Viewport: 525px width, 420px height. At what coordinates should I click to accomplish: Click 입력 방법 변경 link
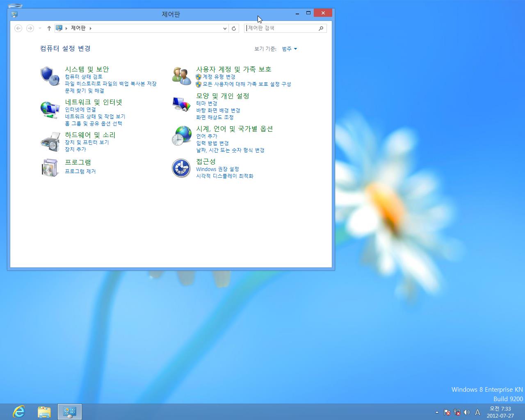coord(212,143)
